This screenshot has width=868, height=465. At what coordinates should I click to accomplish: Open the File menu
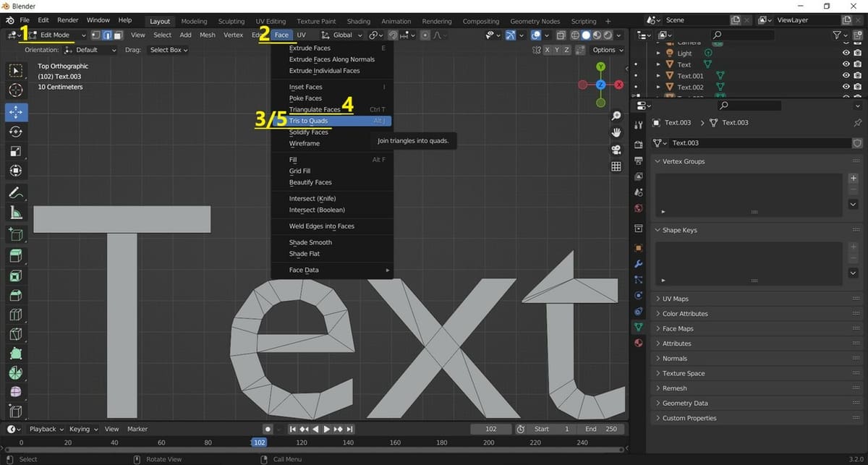(x=25, y=20)
